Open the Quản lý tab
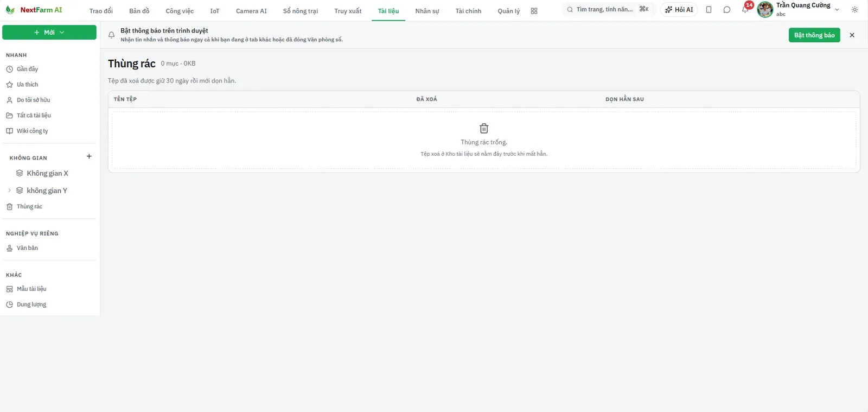 (509, 11)
